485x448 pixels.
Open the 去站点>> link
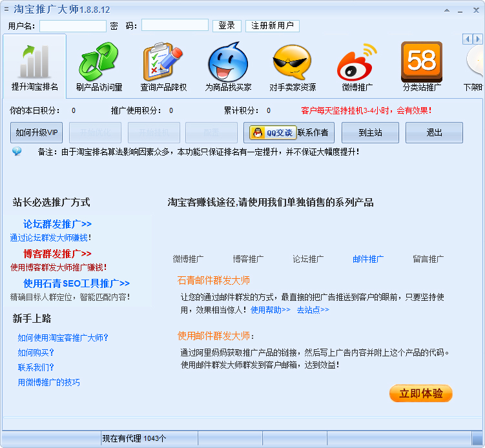(313, 309)
